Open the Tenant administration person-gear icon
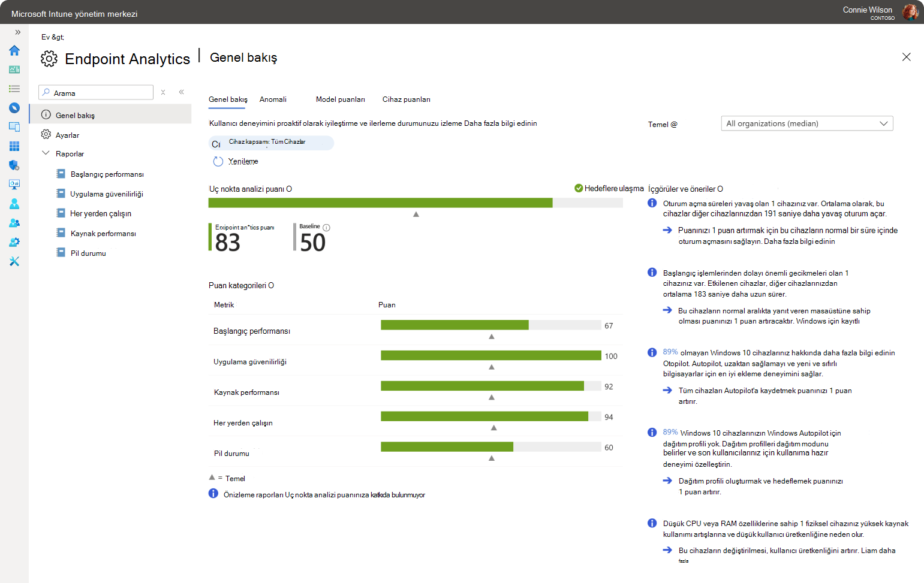The image size is (924, 583). 14,242
